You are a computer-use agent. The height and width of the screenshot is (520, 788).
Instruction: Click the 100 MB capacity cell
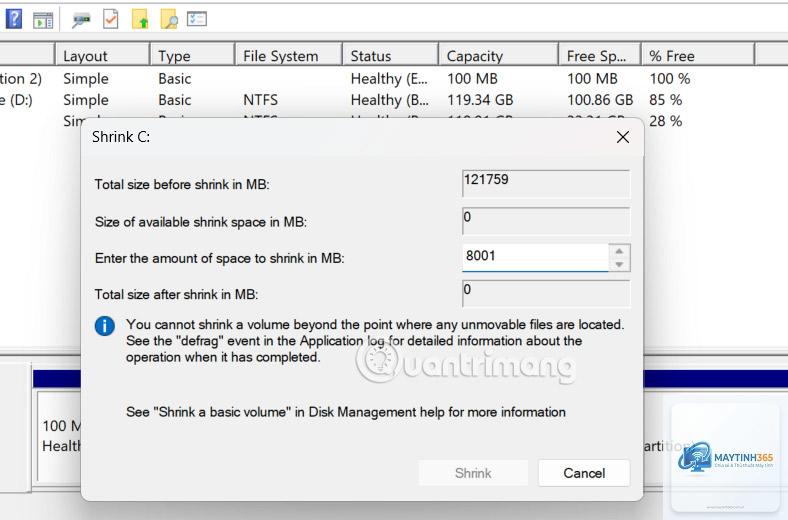[472, 78]
